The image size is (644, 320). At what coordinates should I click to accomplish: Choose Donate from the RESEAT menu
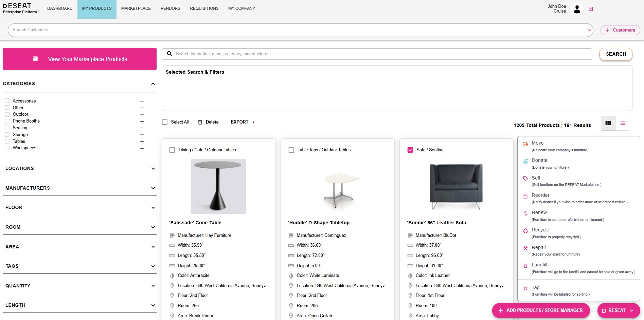pos(539,161)
